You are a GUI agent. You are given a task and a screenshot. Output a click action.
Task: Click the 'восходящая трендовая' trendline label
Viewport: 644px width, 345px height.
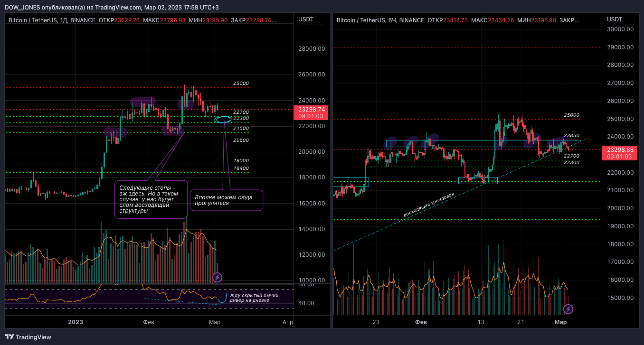(x=429, y=205)
